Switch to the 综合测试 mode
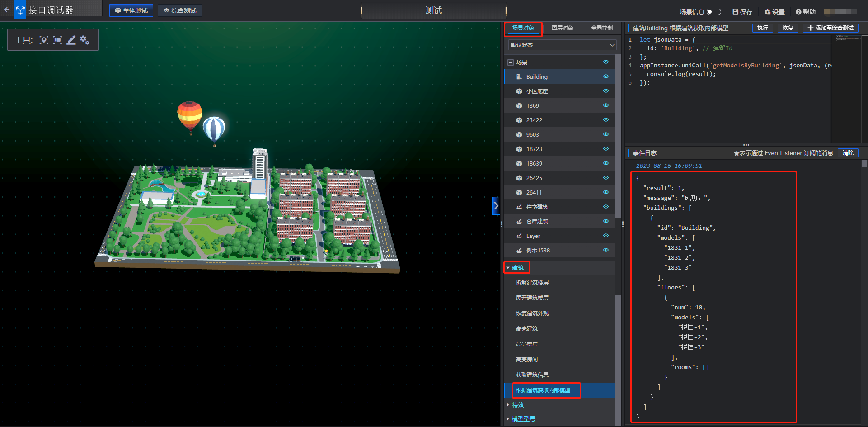The height and width of the screenshot is (427, 868). click(180, 10)
